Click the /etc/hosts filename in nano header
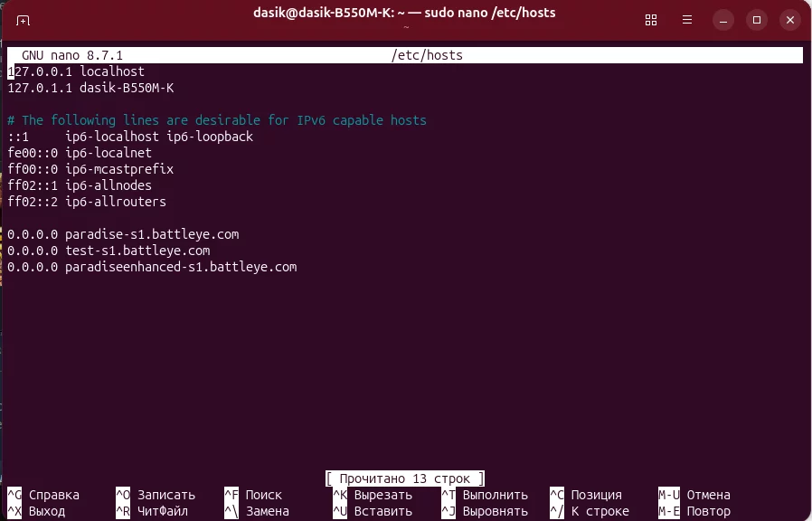The width and height of the screenshot is (812, 521). [427, 55]
